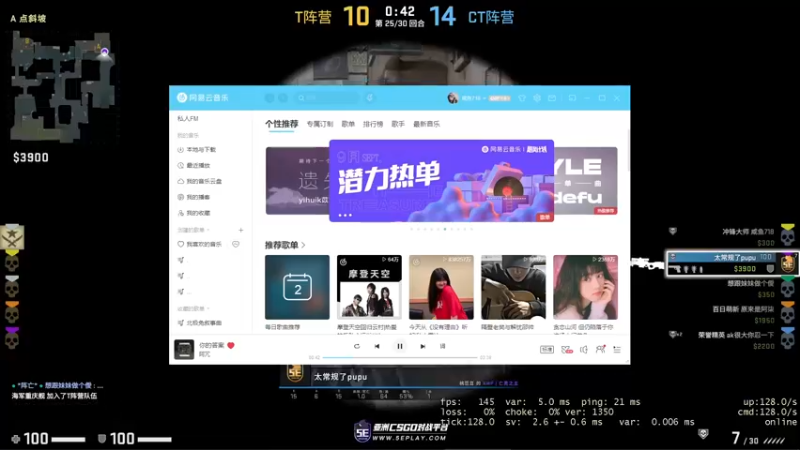Click the left purple yihuik banner
Viewport: 800px width, 450px height.
(297, 181)
